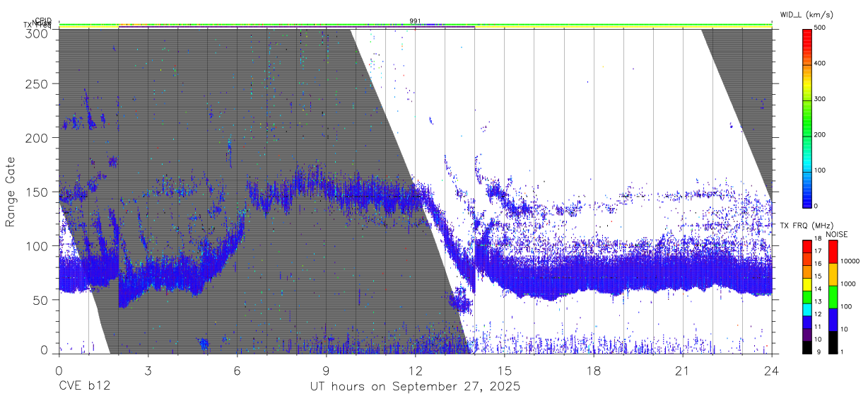The width and height of the screenshot is (868, 401).
Task: Click the cyan swatch on the TX FRQ legend
Action: pos(807,309)
